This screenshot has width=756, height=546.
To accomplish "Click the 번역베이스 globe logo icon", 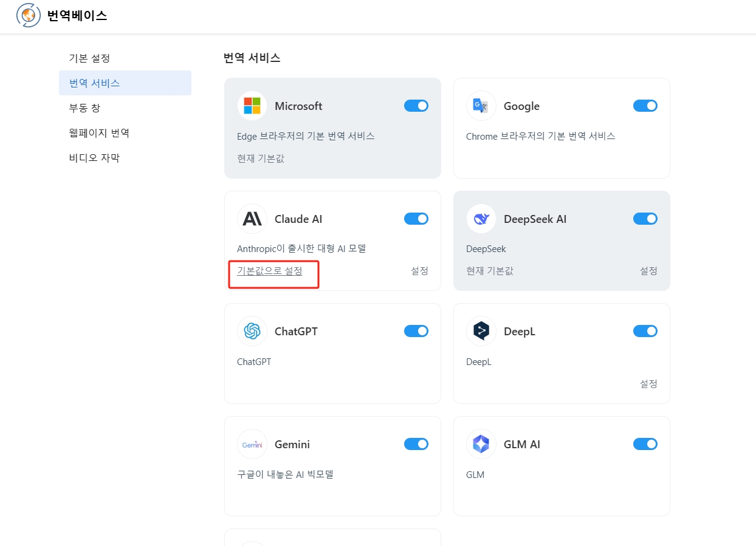I will coord(29,16).
